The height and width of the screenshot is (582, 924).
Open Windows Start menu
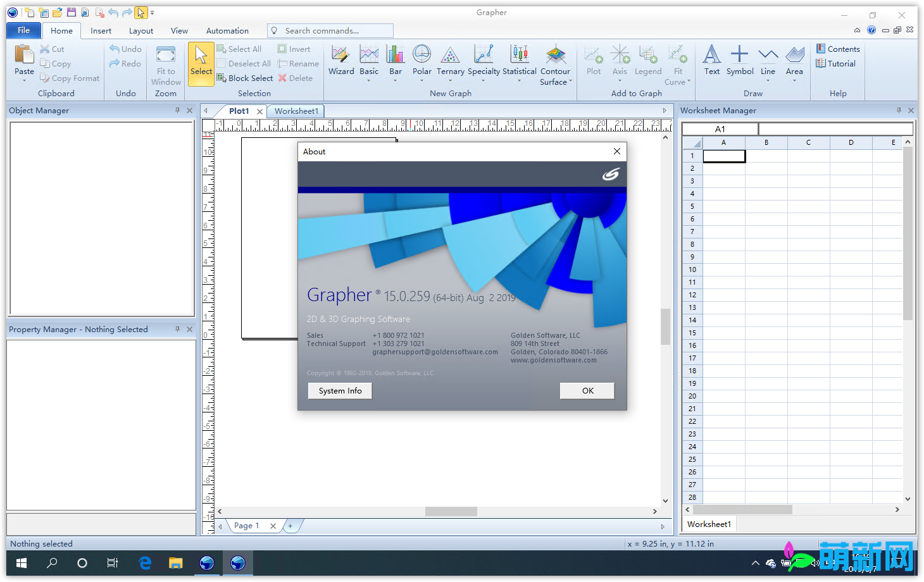click(21, 563)
